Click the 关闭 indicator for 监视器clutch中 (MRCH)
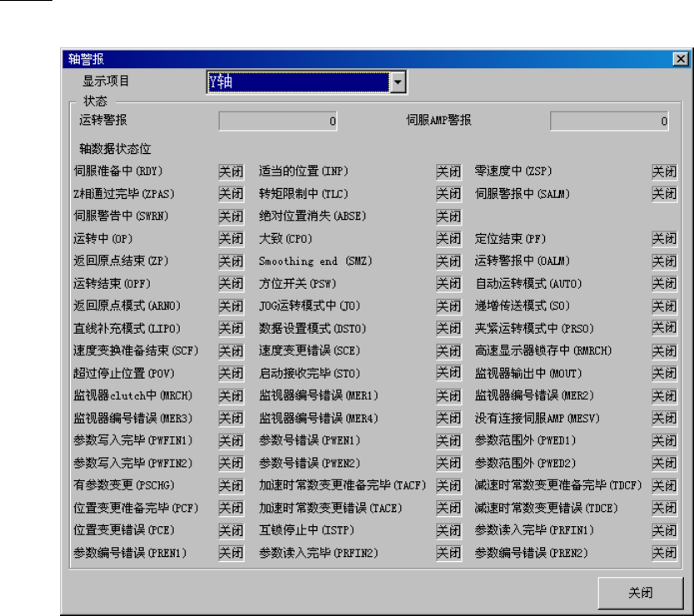The width and height of the screenshot is (694, 616). [231, 396]
